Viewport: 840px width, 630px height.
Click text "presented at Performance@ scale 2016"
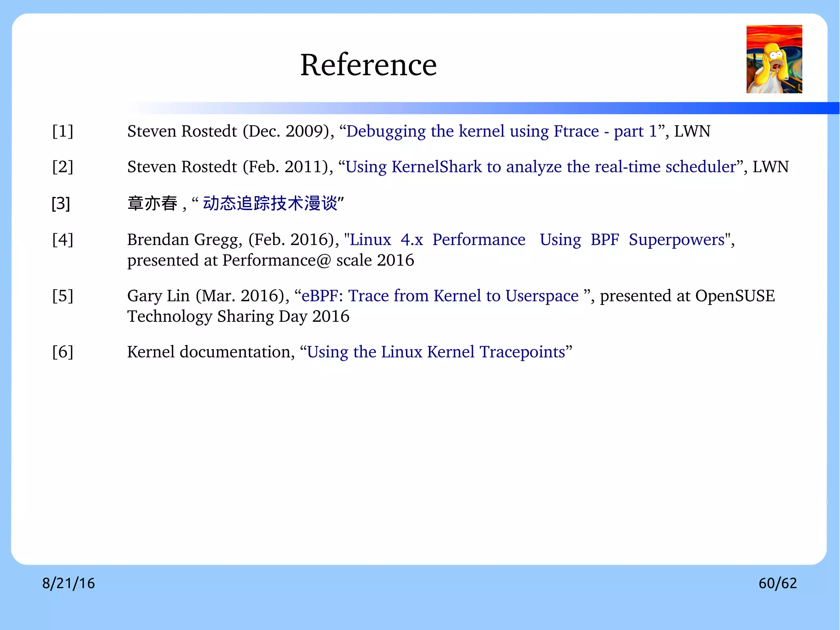coord(271,261)
